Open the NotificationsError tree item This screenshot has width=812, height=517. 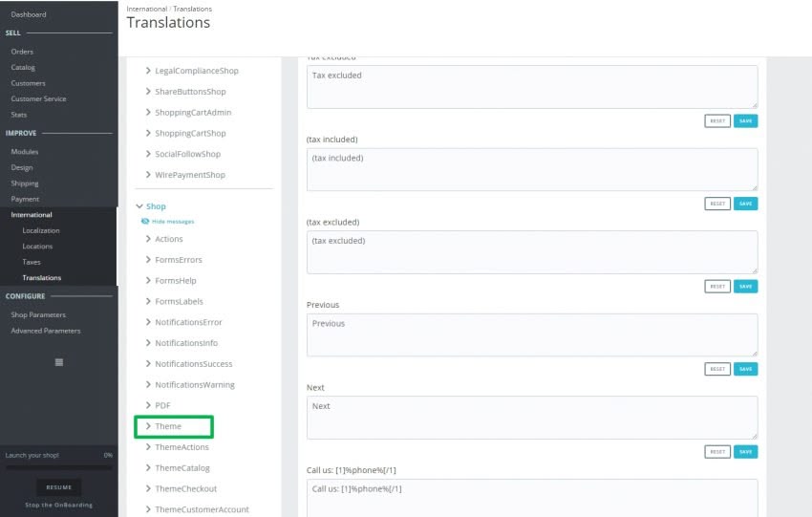click(x=188, y=322)
